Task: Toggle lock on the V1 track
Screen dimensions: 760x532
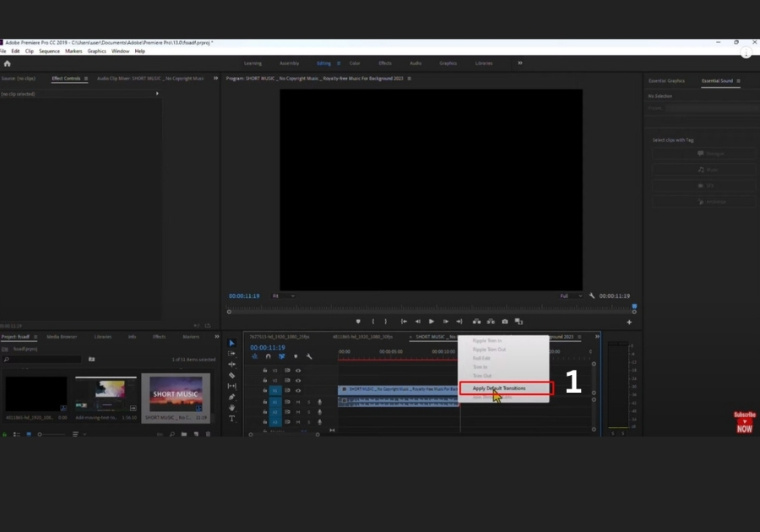Action: click(x=265, y=391)
